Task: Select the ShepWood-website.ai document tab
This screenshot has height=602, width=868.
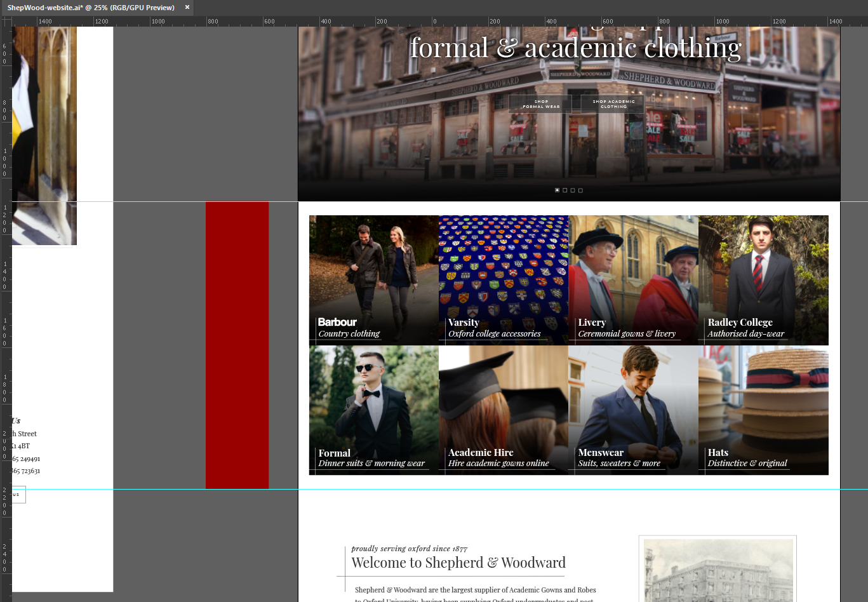Action: [91, 8]
